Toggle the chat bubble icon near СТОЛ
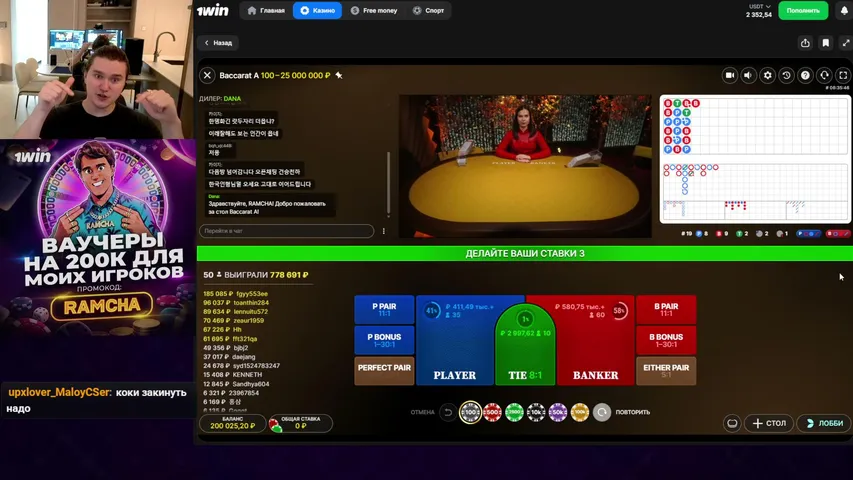This screenshot has width=853, height=480. tap(732, 423)
